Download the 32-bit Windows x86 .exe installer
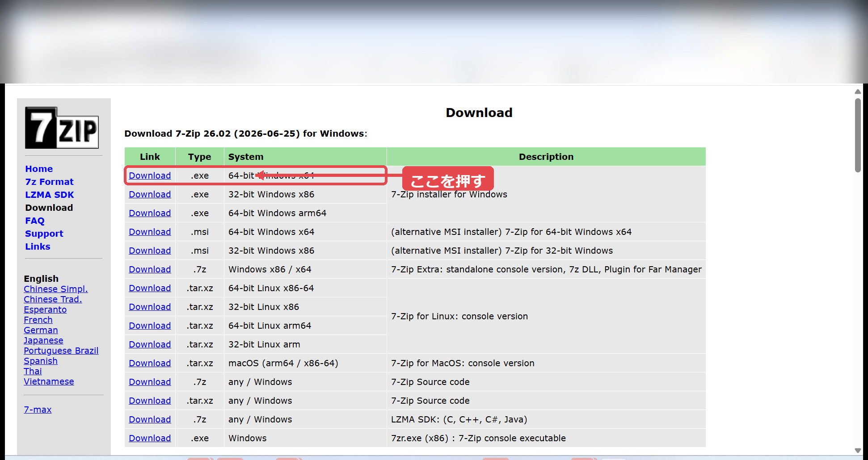Screen dimensions: 868x460 click(150, 194)
